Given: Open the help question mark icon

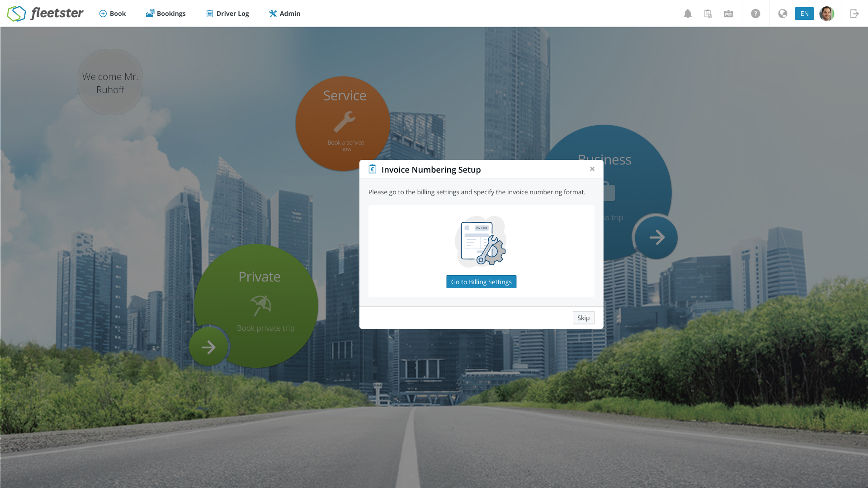Looking at the screenshot, I should coord(755,14).
